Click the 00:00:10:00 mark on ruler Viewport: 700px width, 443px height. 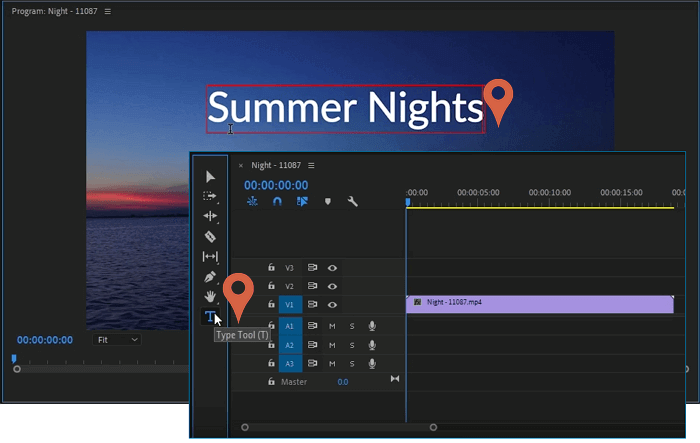[x=550, y=192]
